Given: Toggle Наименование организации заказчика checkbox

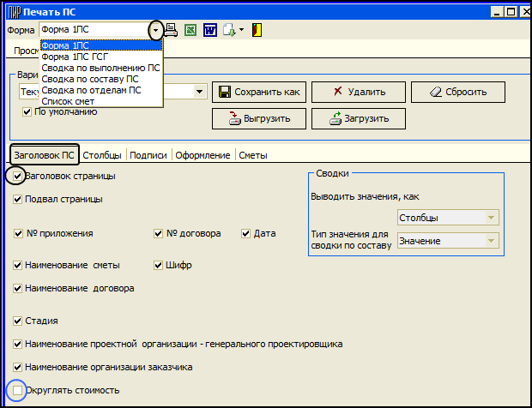Looking at the screenshot, I should (x=17, y=368).
